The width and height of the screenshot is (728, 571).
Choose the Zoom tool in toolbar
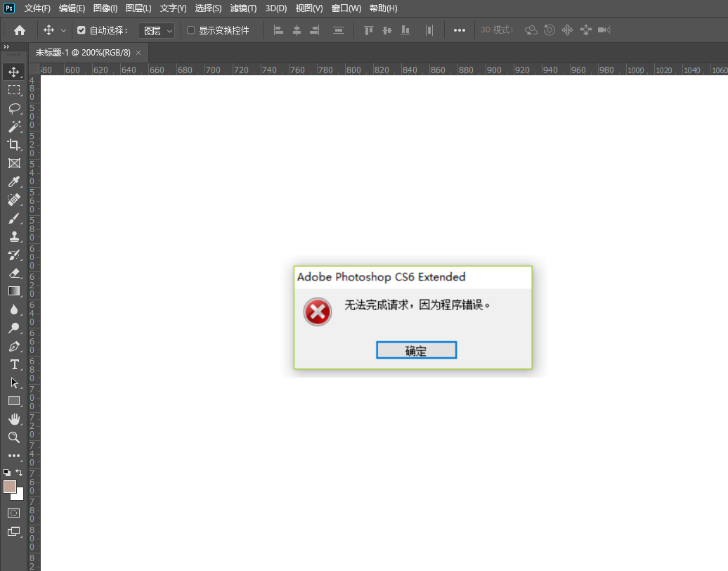[x=14, y=437]
